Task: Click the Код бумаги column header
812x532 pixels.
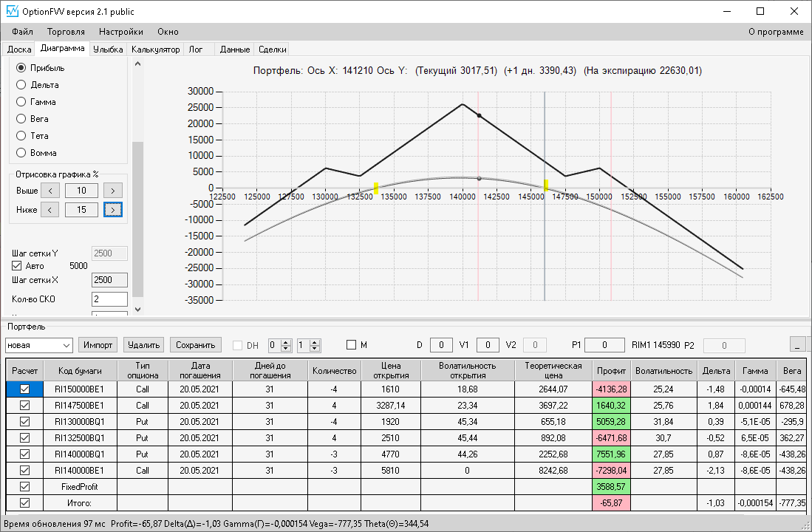Action: pos(81,371)
